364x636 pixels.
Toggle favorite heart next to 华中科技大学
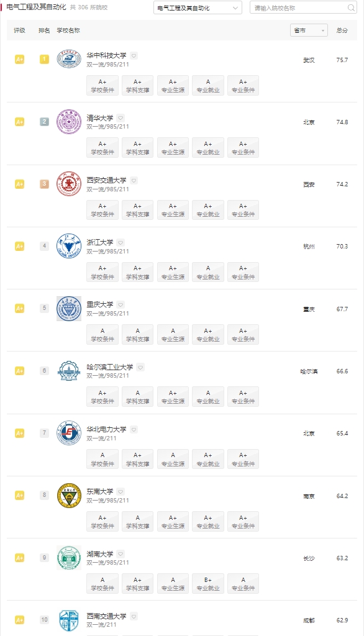coord(134,55)
